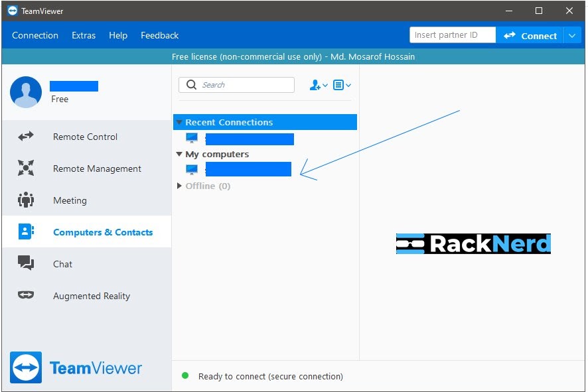
Task: Expand the Offline (0) group
Action: click(x=179, y=186)
